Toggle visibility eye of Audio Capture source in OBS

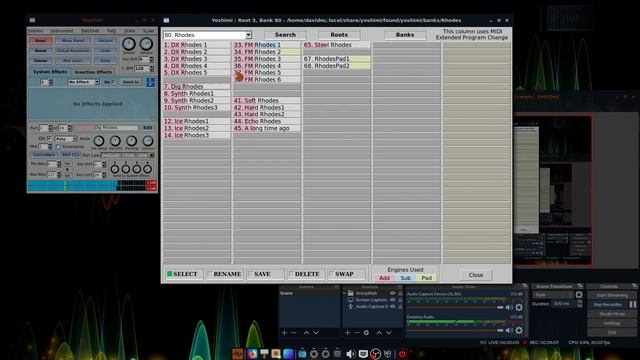coord(392,307)
